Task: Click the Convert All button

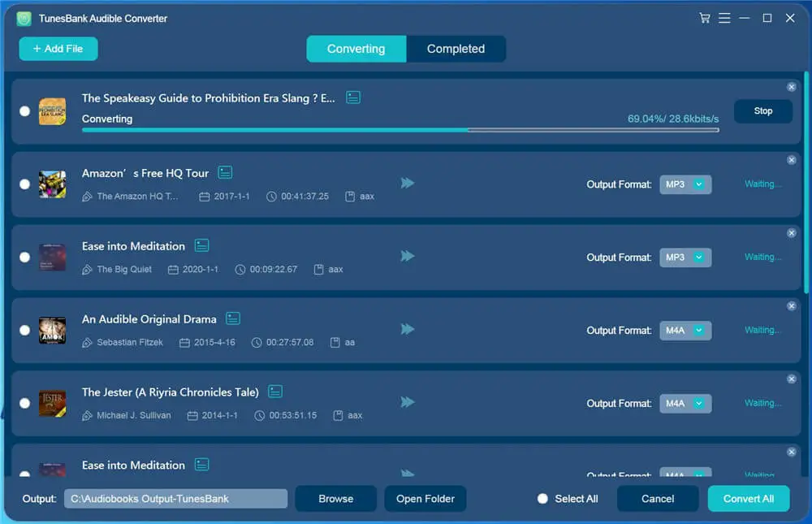Action: [x=749, y=499]
